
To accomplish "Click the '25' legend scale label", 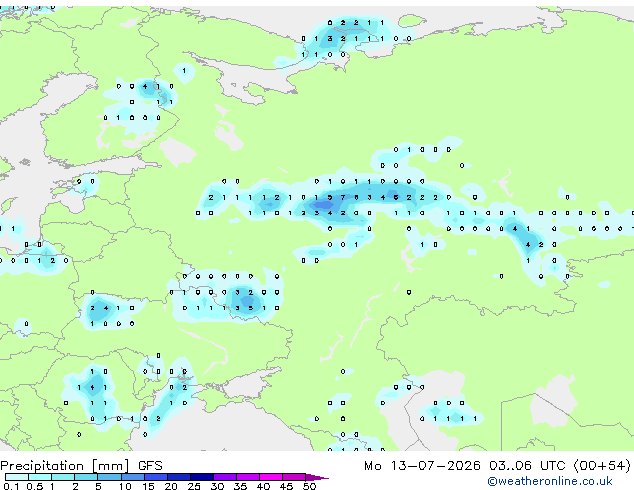I will tap(194, 486).
